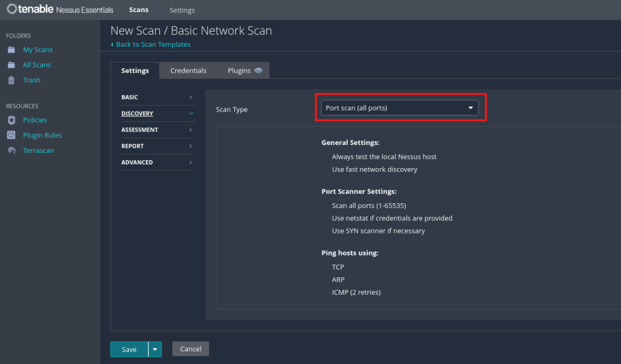Expand the ASSESSMENT settings section
The height and width of the screenshot is (364, 621).
158,130
